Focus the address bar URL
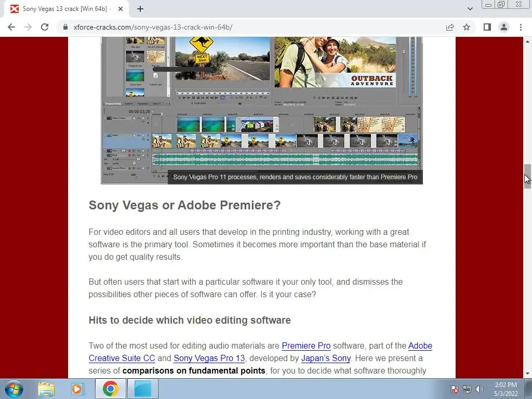532x399 pixels. (x=153, y=27)
